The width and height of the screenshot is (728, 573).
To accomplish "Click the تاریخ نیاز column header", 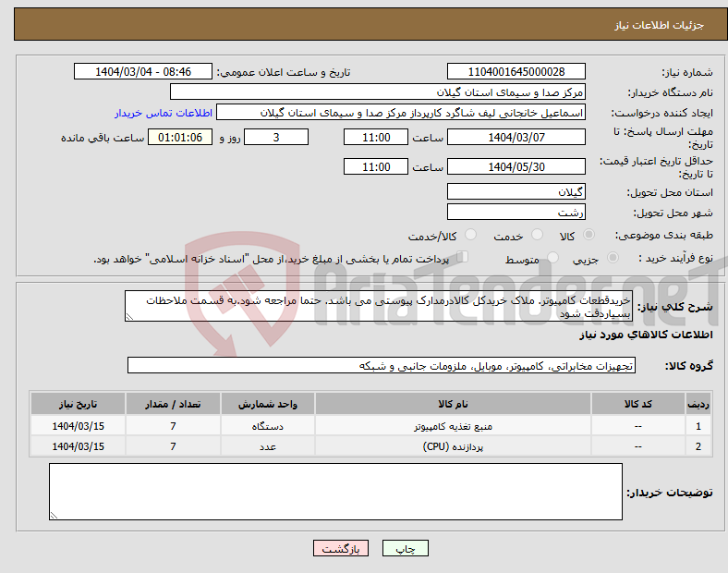I will (78, 404).
